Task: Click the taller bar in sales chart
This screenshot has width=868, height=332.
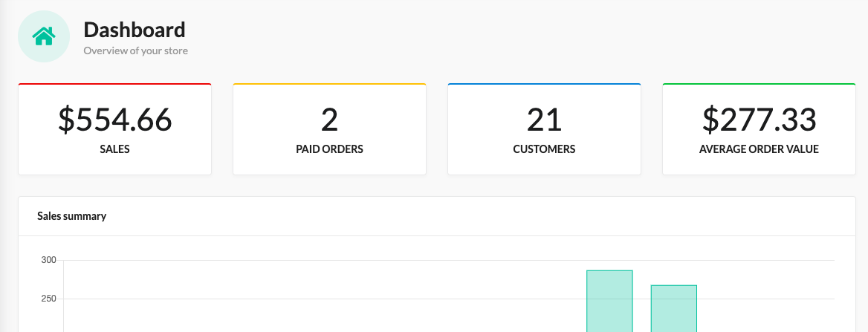Action: pos(609,301)
